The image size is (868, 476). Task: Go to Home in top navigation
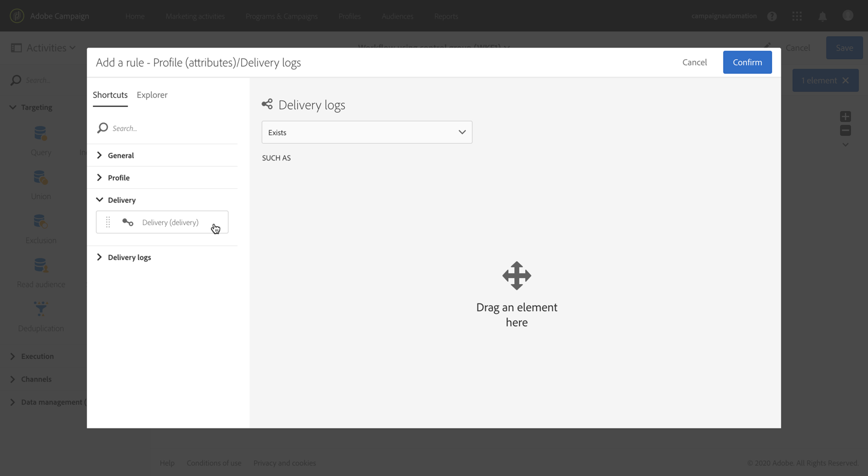point(135,16)
